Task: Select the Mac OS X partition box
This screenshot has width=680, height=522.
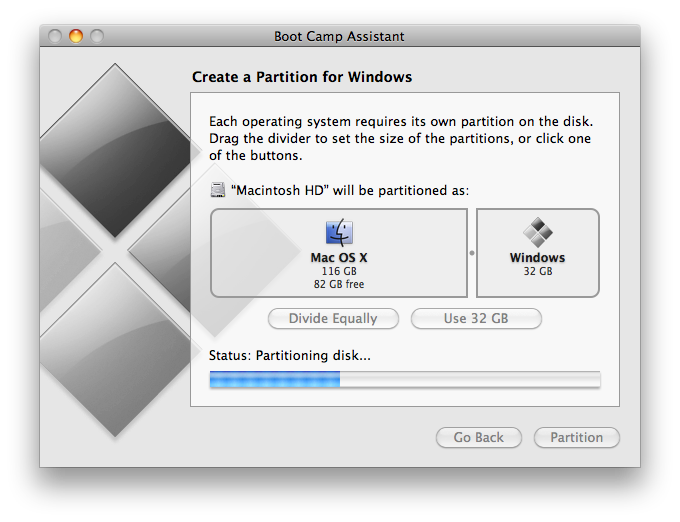Action: pyautogui.click(x=339, y=253)
